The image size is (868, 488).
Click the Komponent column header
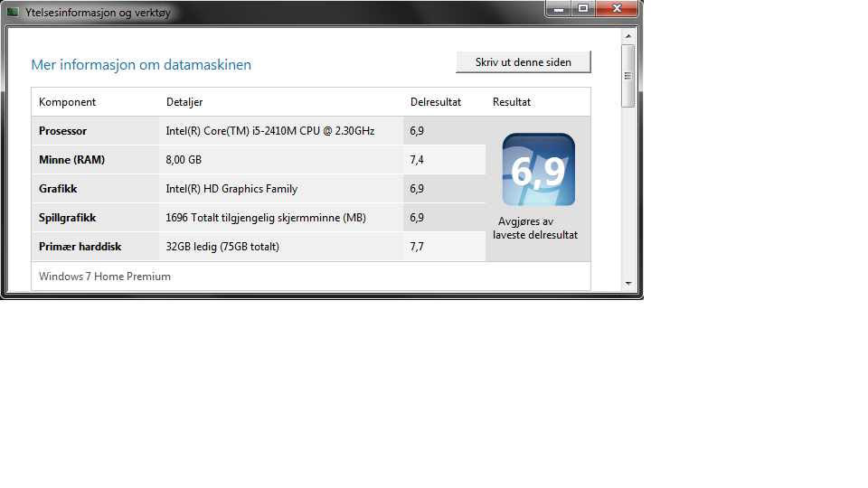tap(67, 102)
